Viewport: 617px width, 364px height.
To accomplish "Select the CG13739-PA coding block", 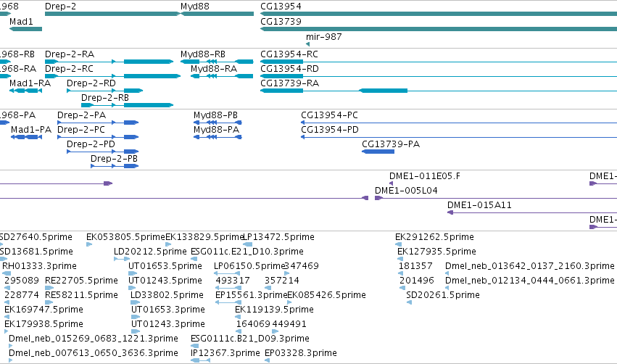I will tap(378, 152).
